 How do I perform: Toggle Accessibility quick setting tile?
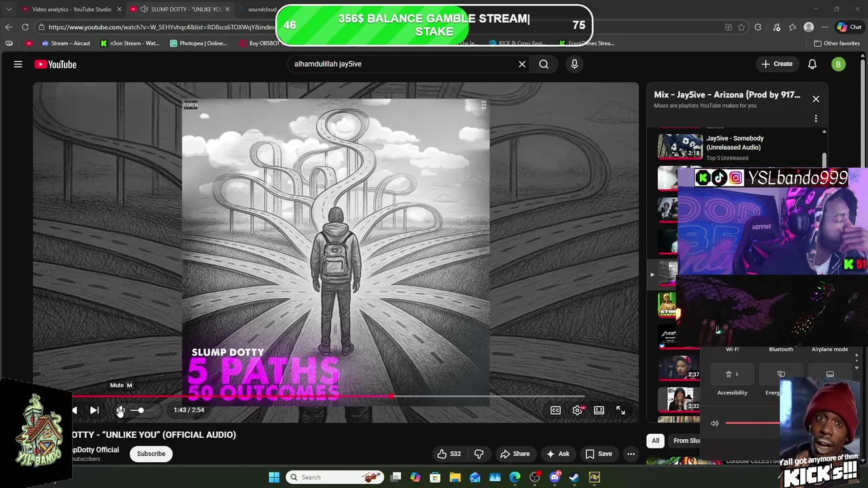pos(732,374)
